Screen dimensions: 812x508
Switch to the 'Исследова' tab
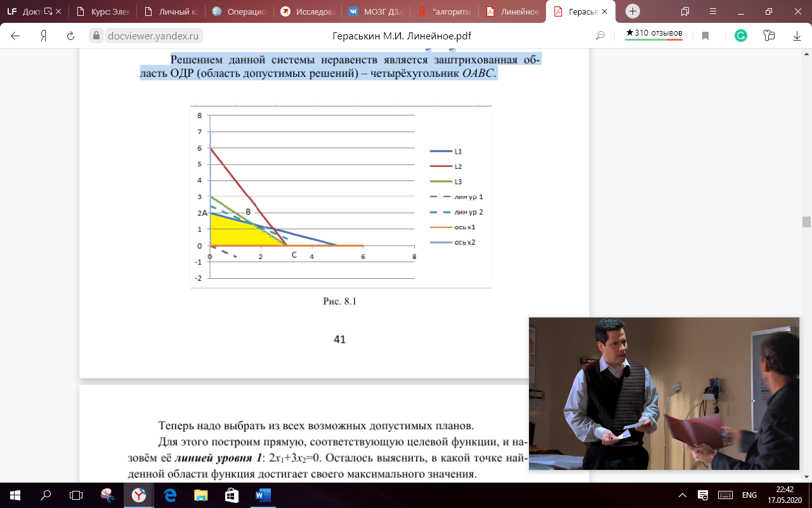tap(307, 11)
